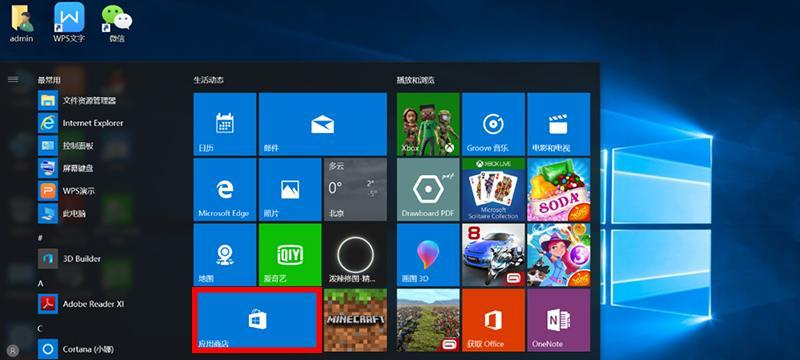This screenshot has height=360, width=800.
Task: Launch the Candy Crush Soda tile
Action: [x=559, y=189]
